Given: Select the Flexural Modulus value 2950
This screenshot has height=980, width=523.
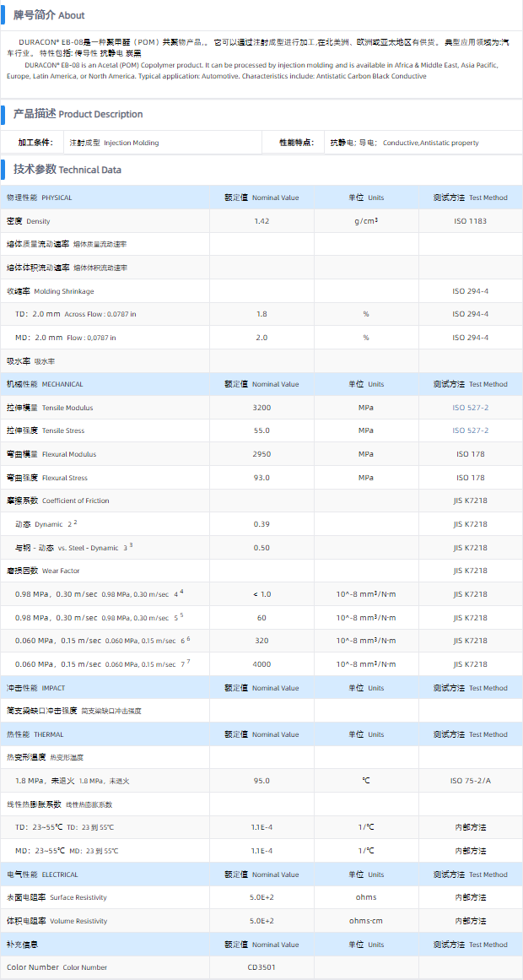Looking at the screenshot, I should click(x=261, y=454).
